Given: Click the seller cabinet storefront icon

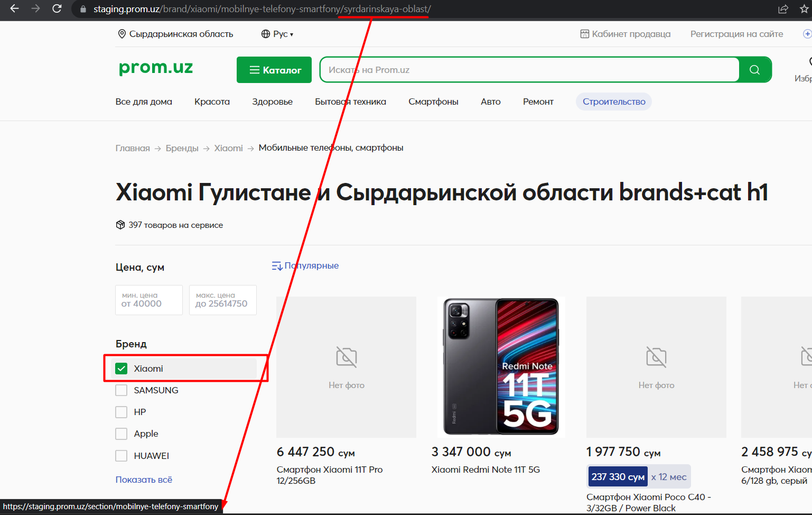Looking at the screenshot, I should coord(584,34).
